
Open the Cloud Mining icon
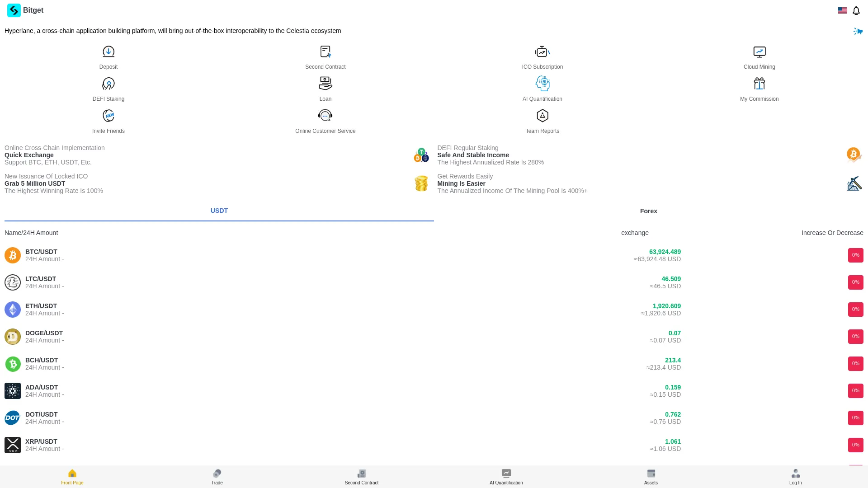[759, 52]
